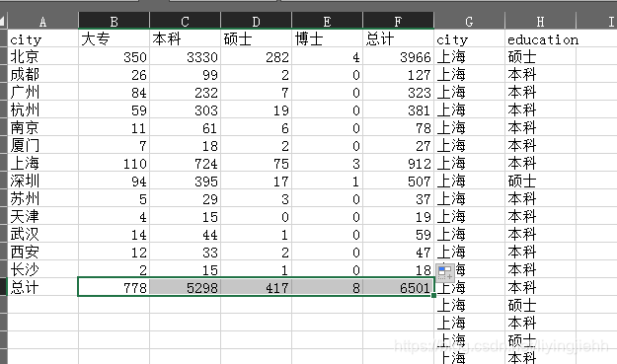The image size is (617, 364).
Task: Click cell with value 282
Action: [256, 56]
